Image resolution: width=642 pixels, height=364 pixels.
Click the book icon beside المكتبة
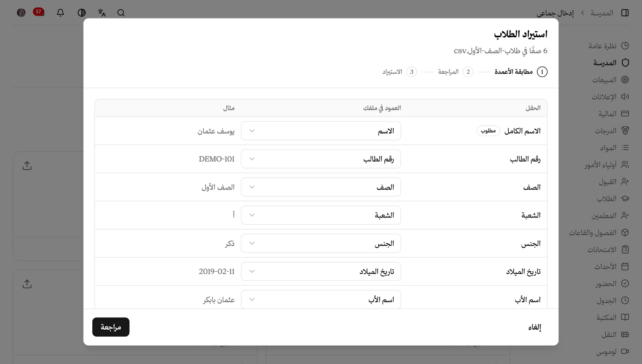(x=625, y=317)
